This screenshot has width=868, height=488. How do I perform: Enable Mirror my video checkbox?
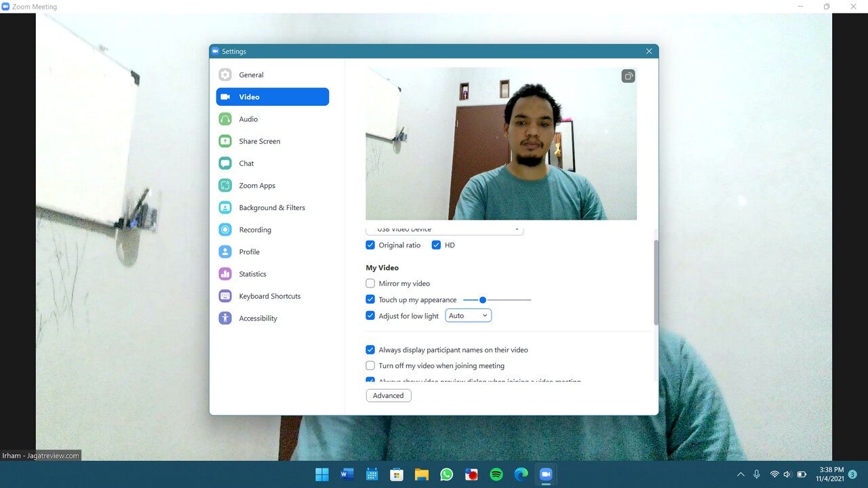point(370,283)
